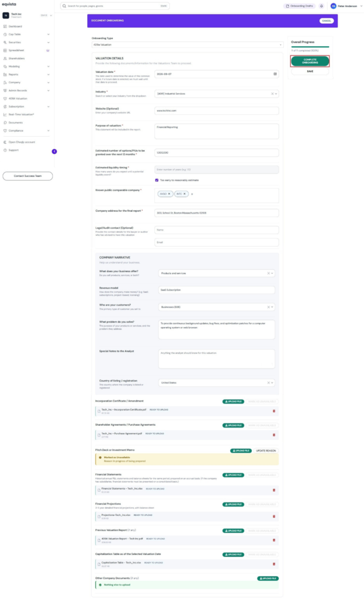Screen dimensions: 364x599
Task: Go to Real-Time Valuation sidebar item
Action: [21, 115]
